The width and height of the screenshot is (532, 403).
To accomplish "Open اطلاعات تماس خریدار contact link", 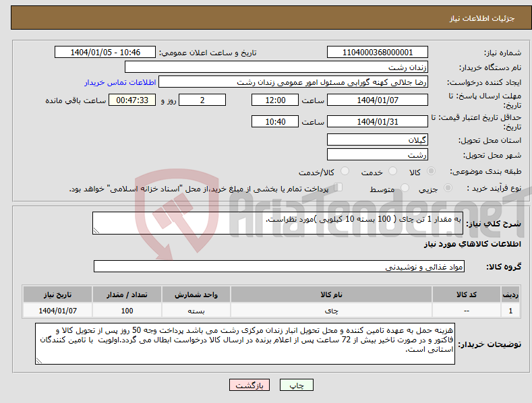I will click(120, 82).
